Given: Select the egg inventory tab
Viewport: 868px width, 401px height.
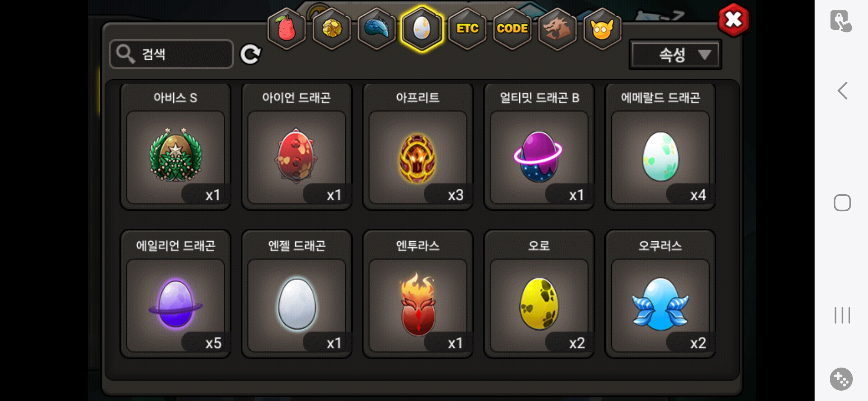Looking at the screenshot, I should [422, 29].
